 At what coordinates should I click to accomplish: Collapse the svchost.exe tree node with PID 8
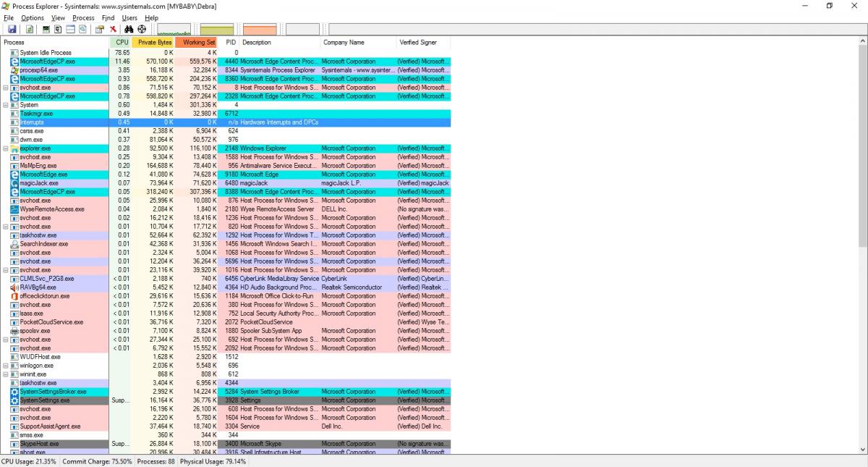6,88
